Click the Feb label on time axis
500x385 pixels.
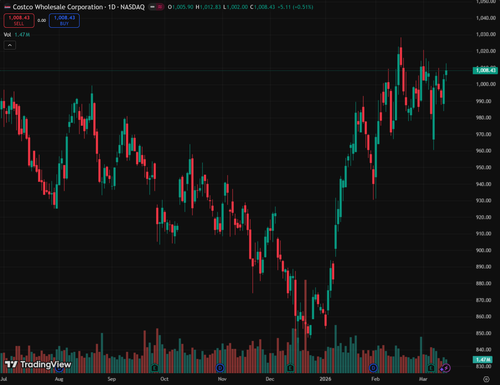tap(375, 379)
